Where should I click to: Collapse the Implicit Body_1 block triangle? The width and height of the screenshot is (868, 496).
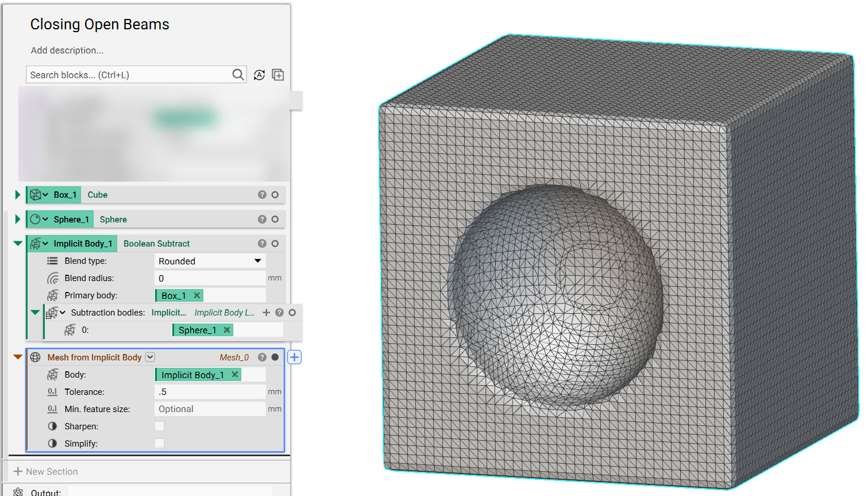pyautogui.click(x=18, y=244)
